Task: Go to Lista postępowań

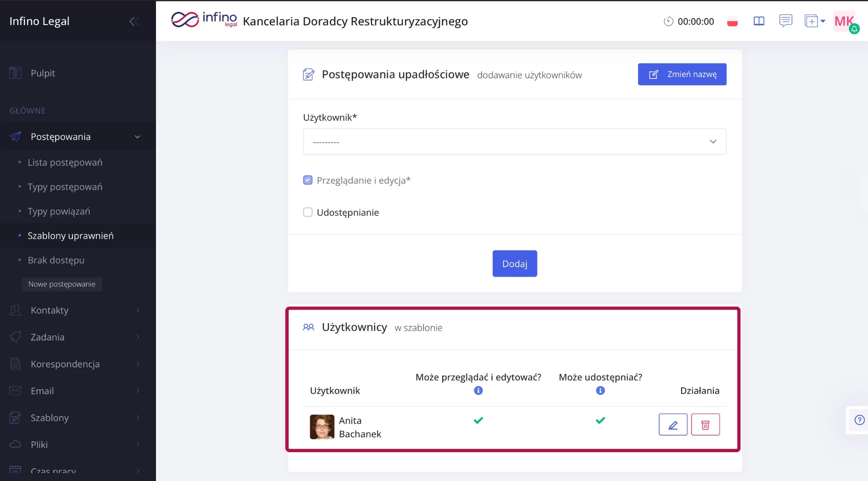Action: tap(65, 162)
